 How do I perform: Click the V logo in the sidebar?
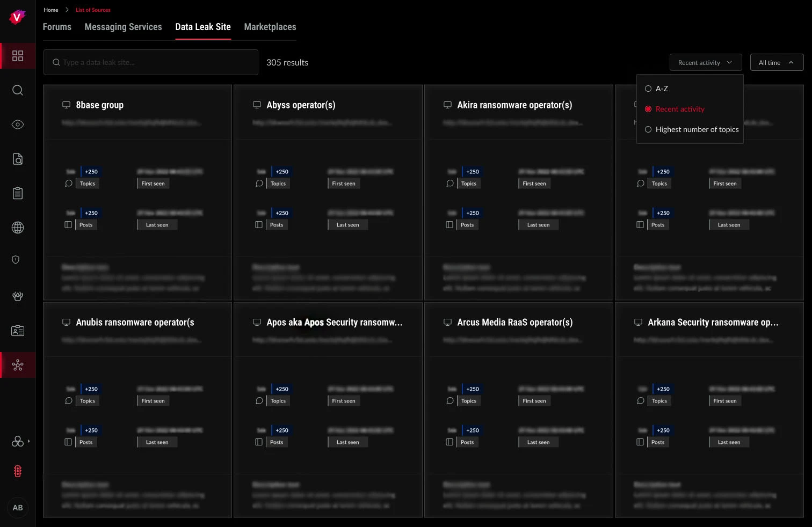(x=17, y=17)
